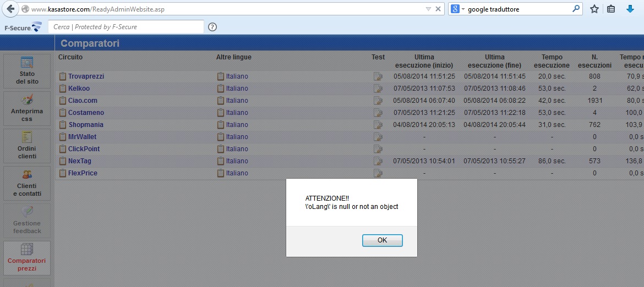This screenshot has width=644, height=287.
Task: Click the Comparatori page heading
Action: (x=90, y=43)
